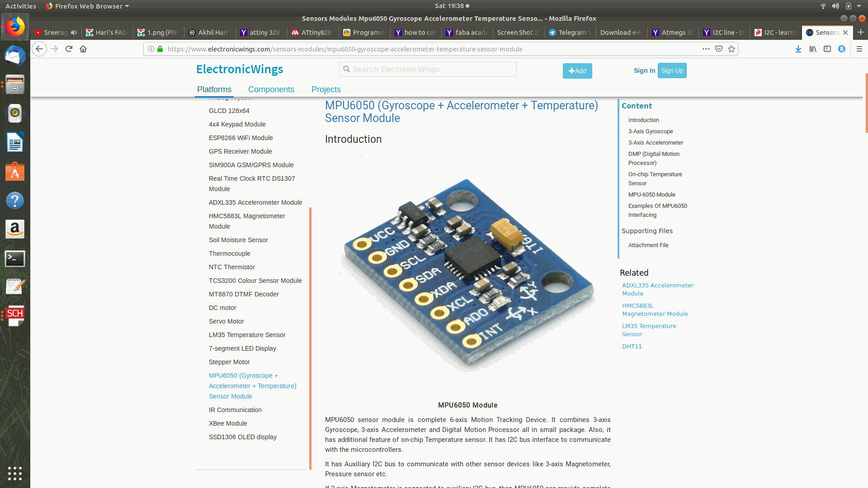Open ADXL335 Accelerometer Module sidebar link
Viewport: 868px width, 488px height.
(x=255, y=202)
